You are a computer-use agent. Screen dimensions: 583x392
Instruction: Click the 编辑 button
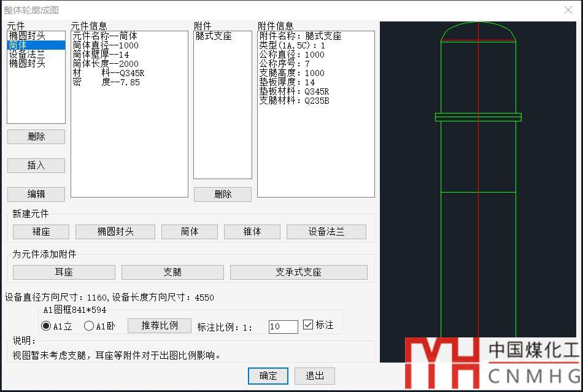coord(36,194)
